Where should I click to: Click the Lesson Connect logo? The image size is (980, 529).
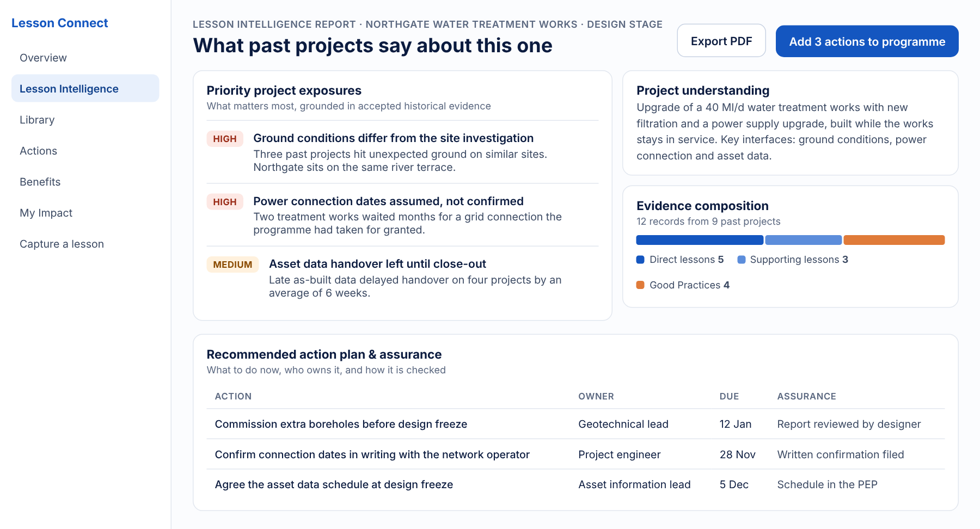(x=60, y=23)
